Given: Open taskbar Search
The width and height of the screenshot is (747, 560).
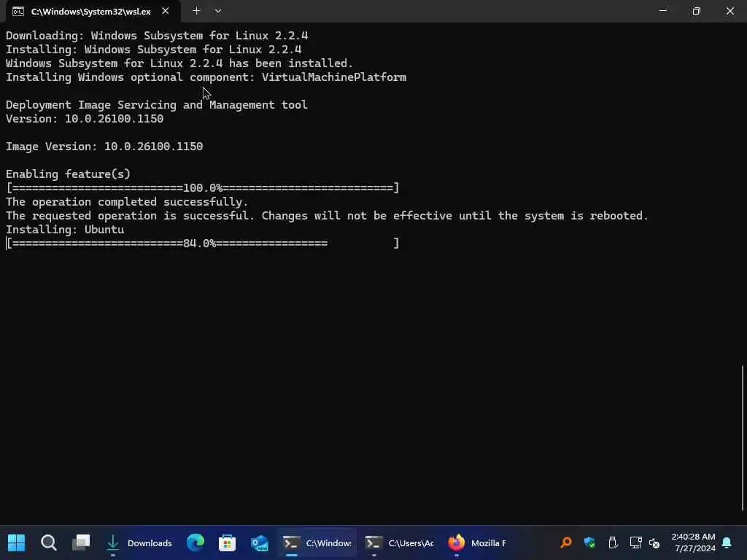Looking at the screenshot, I should point(49,542).
